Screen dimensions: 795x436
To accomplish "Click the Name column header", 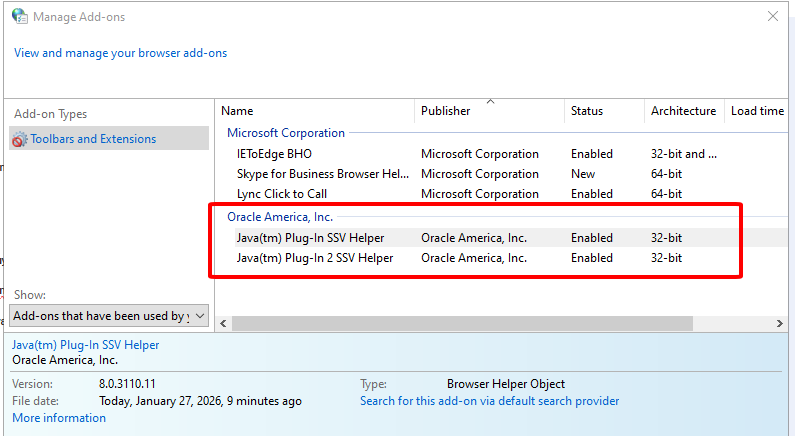I will [237, 111].
